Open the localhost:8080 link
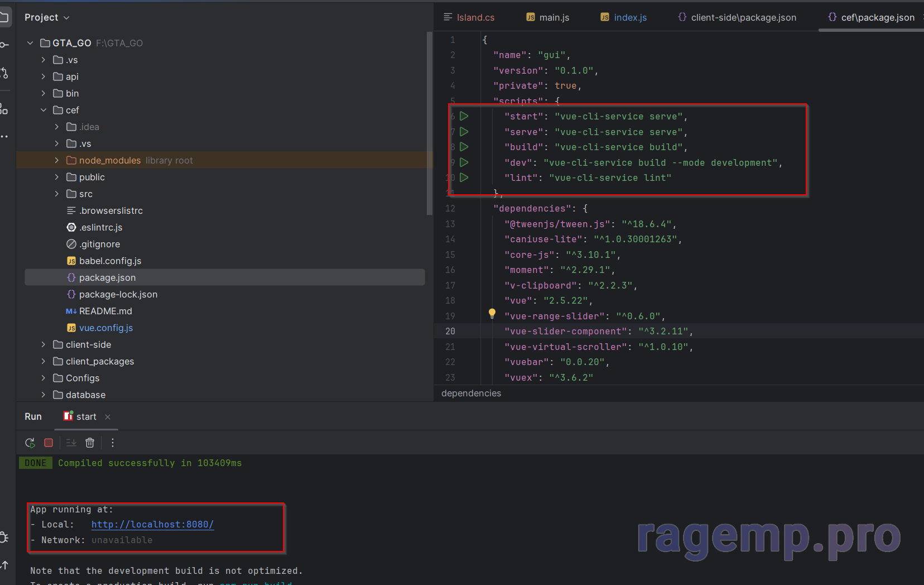The image size is (924, 585). [x=152, y=525]
